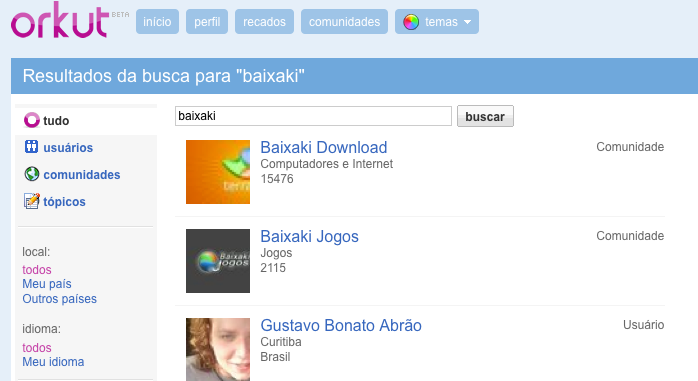Click the usuários people icon
Viewport: 698px width, 381px height.
[31, 146]
